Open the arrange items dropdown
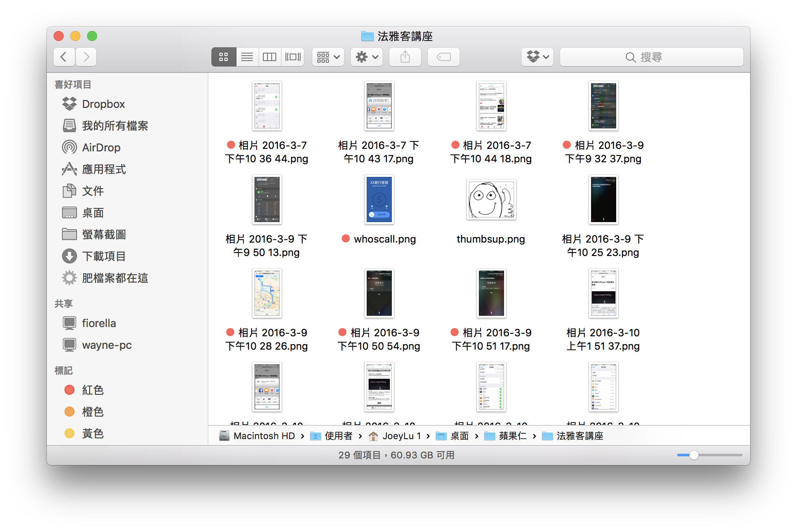 coord(328,57)
